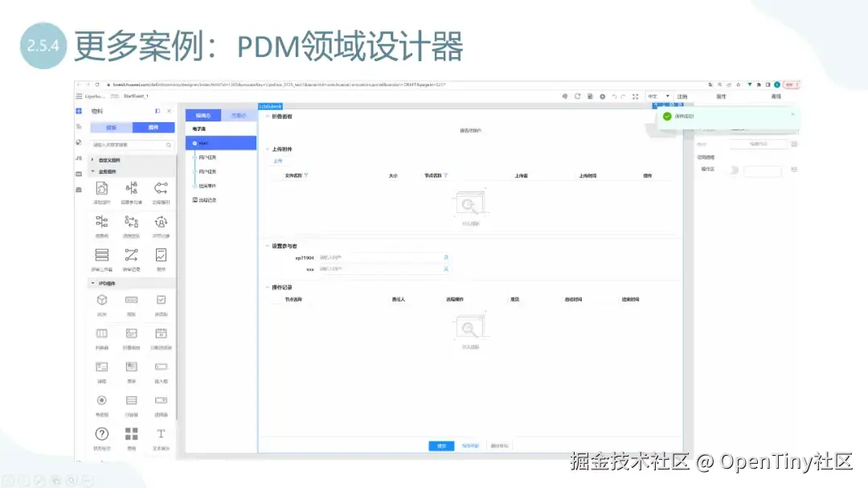Switch to the 运营态 tab above the flow tree
Viewport: 868px width, 488px height.
click(240, 115)
